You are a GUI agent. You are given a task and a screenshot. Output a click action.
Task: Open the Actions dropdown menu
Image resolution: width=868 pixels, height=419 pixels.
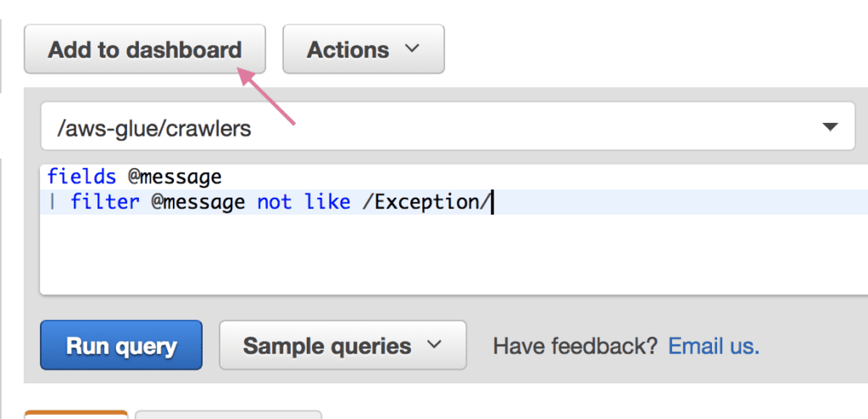pos(363,49)
